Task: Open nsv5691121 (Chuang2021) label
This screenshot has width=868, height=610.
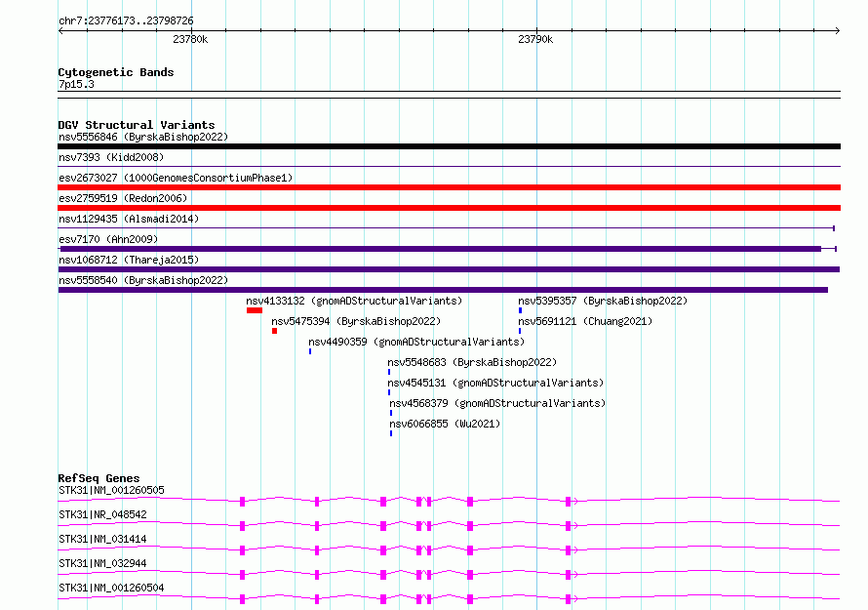Action: point(585,321)
